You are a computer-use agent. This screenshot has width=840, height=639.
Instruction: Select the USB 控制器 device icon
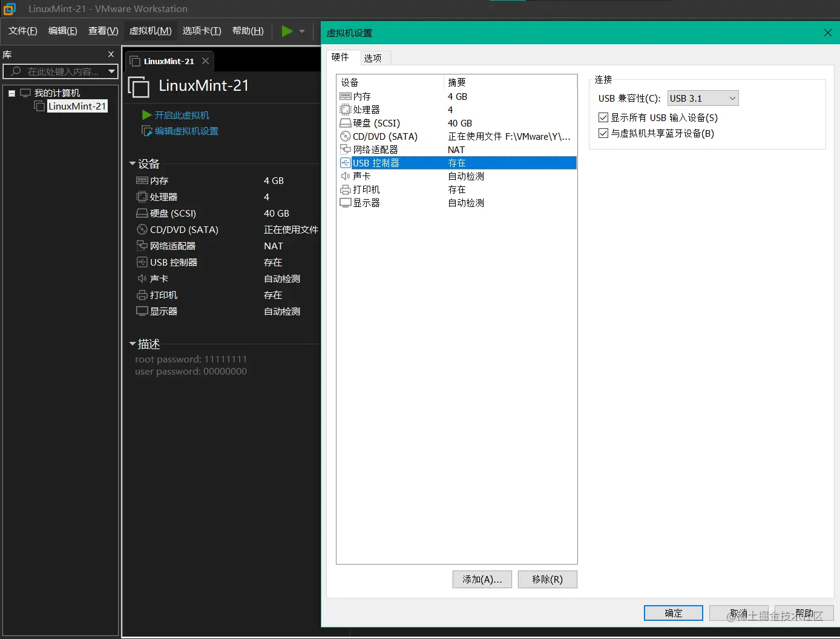click(x=345, y=162)
